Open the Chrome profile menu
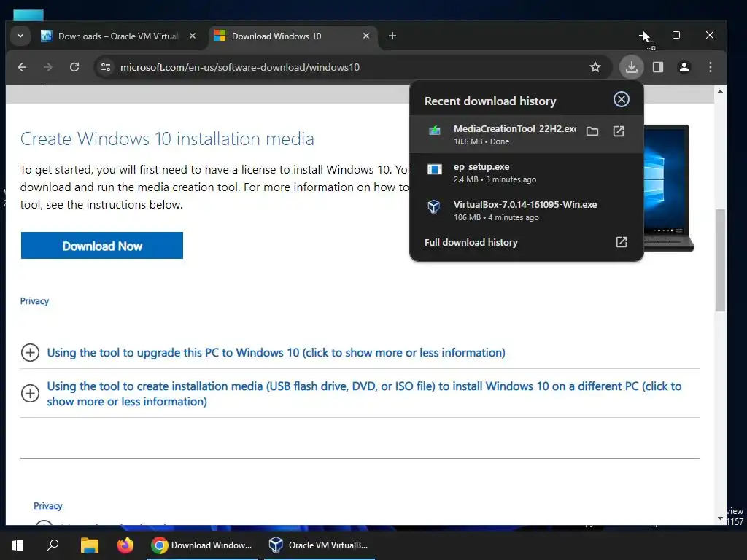The width and height of the screenshot is (747, 560). point(684,67)
